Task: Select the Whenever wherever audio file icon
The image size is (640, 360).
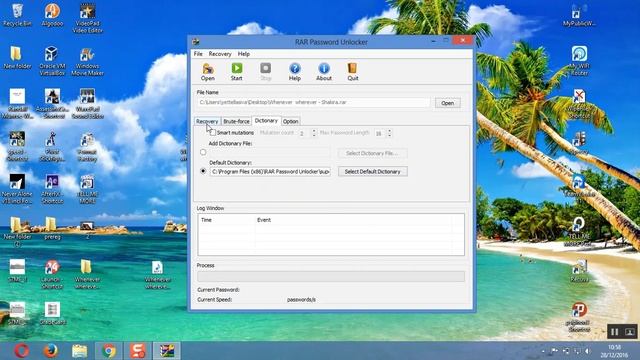Action: coord(158,274)
